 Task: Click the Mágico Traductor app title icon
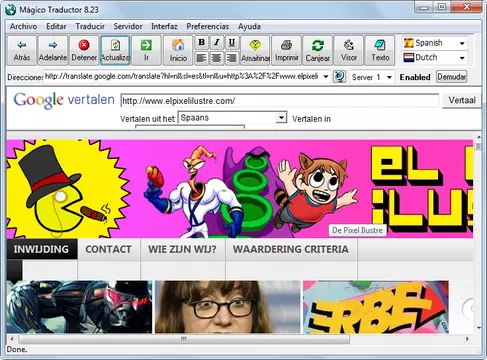coord(10,10)
